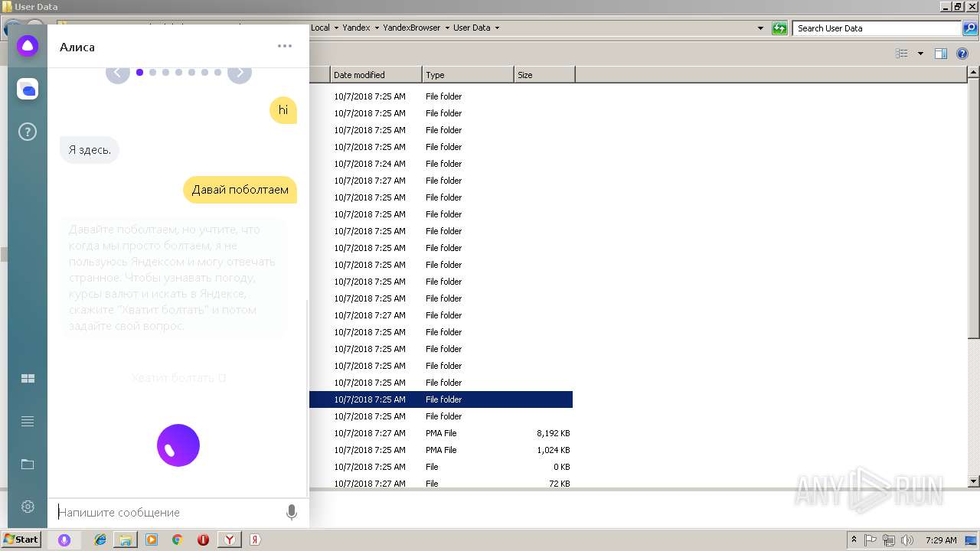This screenshot has width=980, height=551.
Task: Show hidden system tray icons
Action: tap(854, 540)
